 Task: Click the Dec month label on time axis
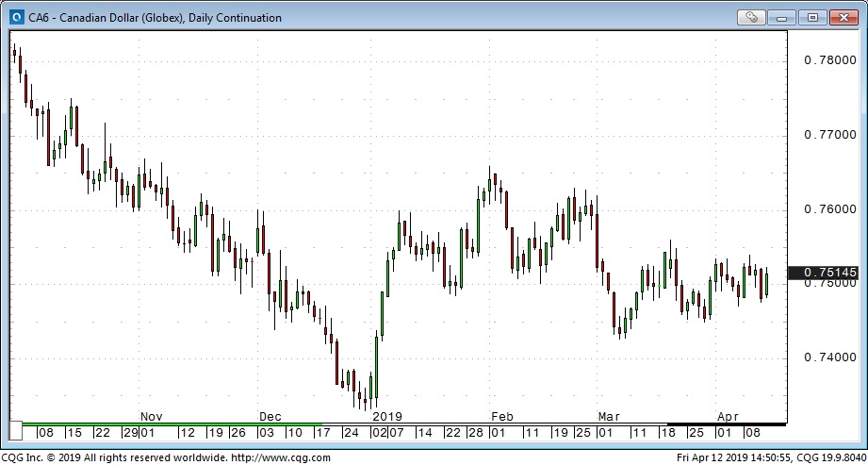(x=270, y=417)
